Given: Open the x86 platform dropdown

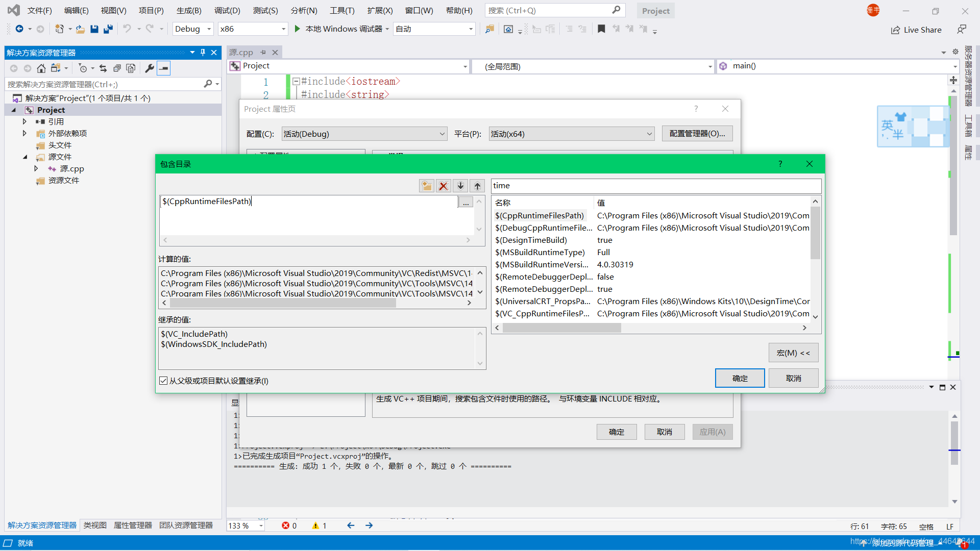Looking at the screenshot, I should 253,29.
